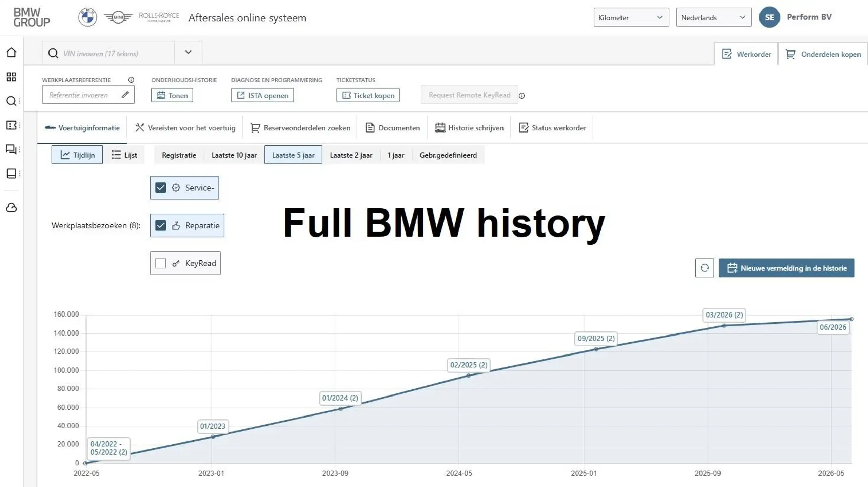The width and height of the screenshot is (868, 487).
Task: Go to the Home sidebar icon
Action: point(11,53)
